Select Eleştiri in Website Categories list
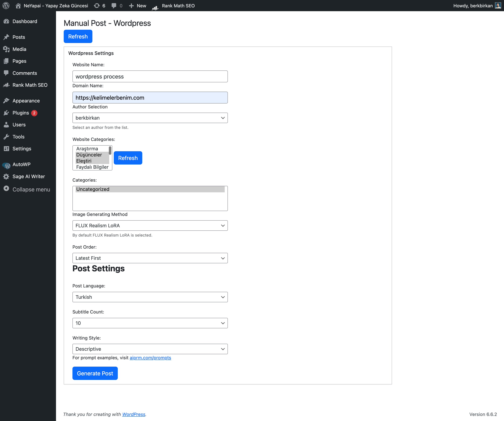 [92, 161]
